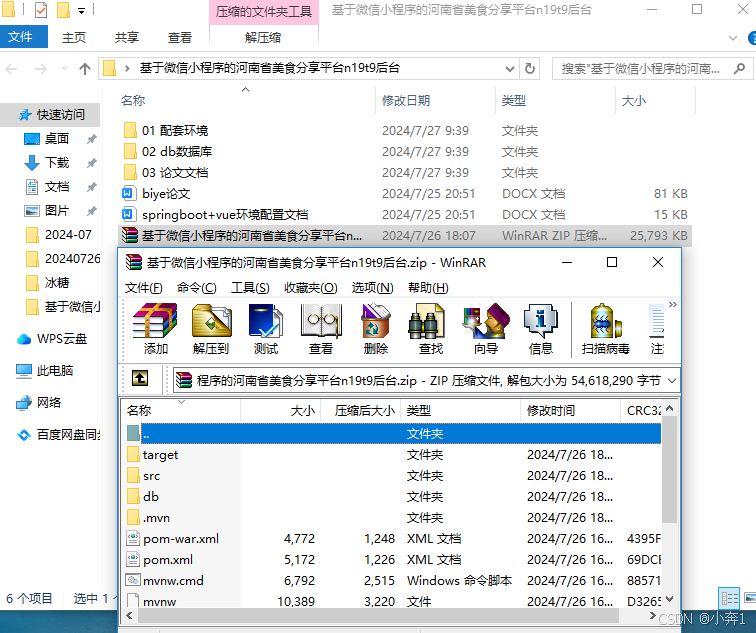The height and width of the screenshot is (633, 756).
Task: Open WinRAR 文件(F) menu
Action: (x=143, y=288)
